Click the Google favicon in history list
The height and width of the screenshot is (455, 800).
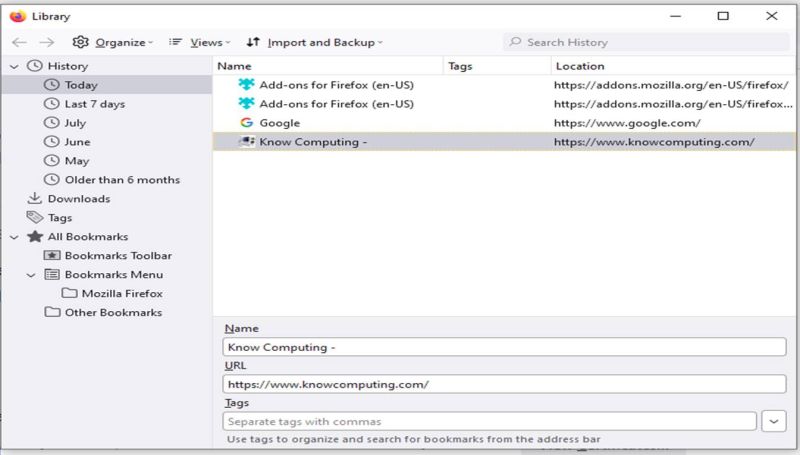[x=246, y=122]
